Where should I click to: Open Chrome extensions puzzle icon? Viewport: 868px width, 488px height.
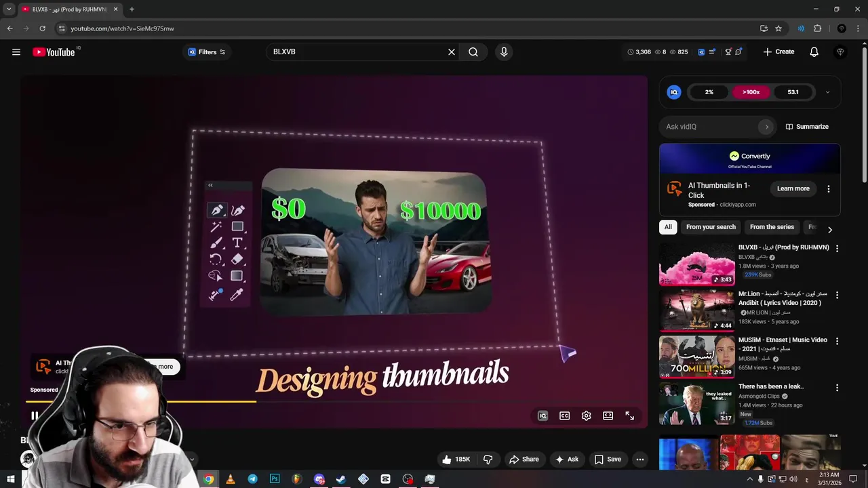coord(817,28)
